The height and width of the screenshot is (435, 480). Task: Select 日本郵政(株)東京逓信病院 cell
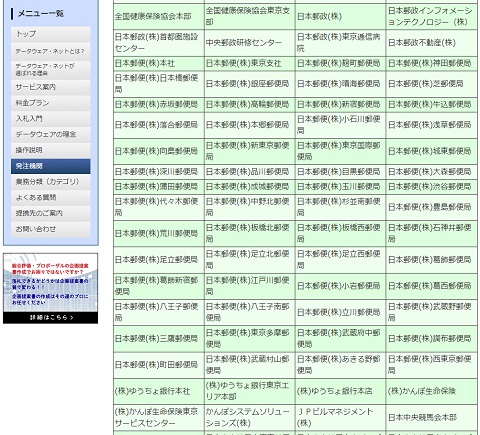click(x=340, y=43)
